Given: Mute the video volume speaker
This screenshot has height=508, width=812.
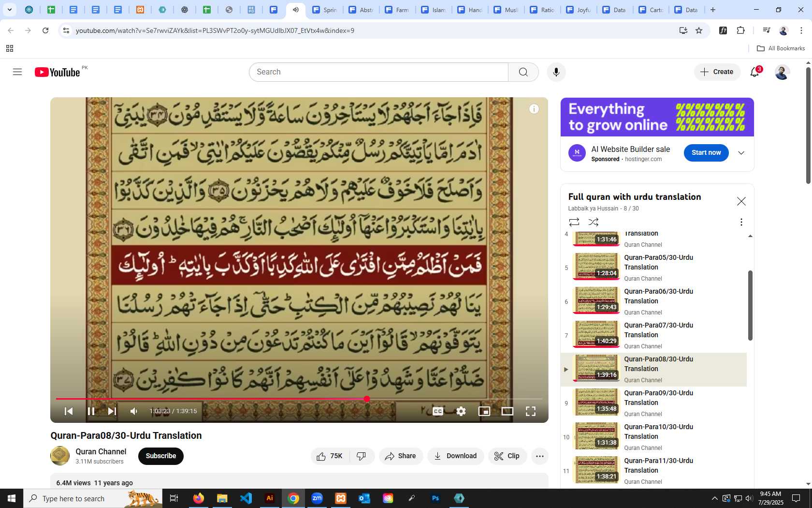Looking at the screenshot, I should (x=134, y=411).
